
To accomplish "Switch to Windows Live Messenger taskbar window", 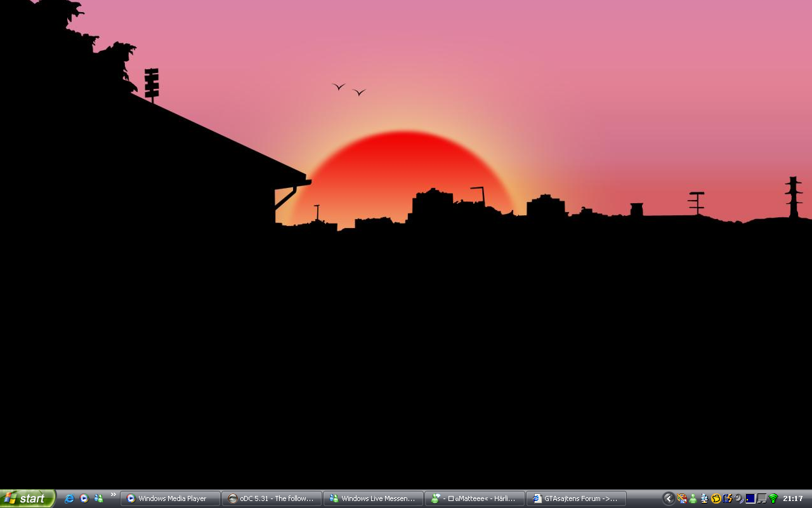I will (x=373, y=498).
